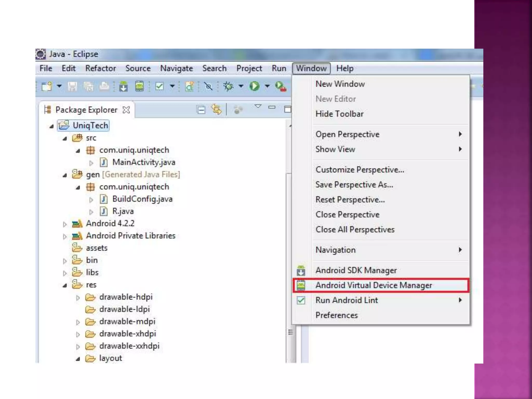The height and width of the screenshot is (399, 532).
Task: Select MainActivity.java in the tree
Action: click(143, 162)
